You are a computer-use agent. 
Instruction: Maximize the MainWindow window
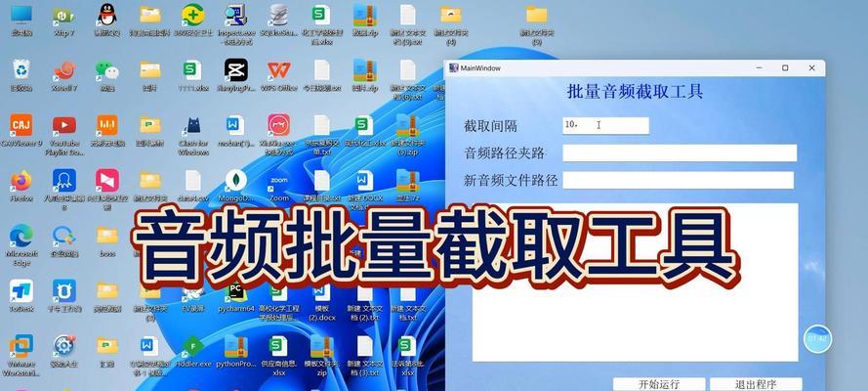(785, 68)
